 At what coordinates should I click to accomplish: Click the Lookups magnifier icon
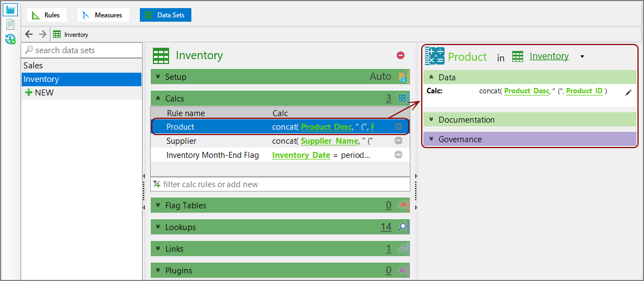tap(404, 227)
